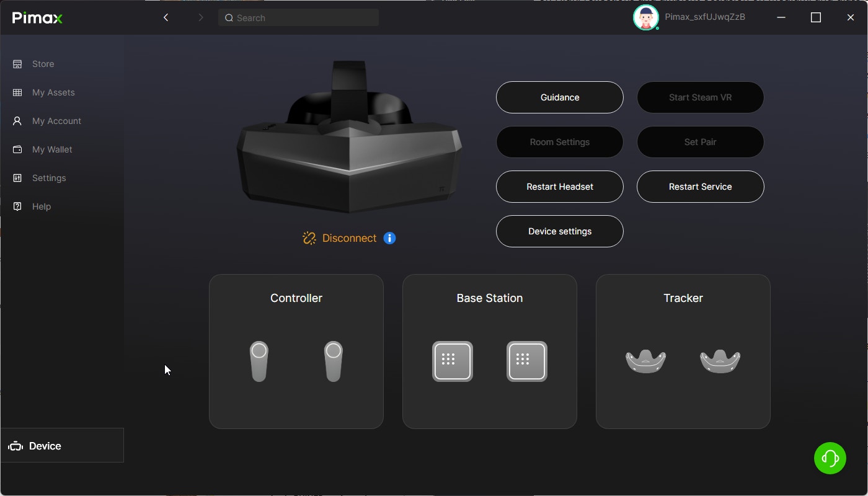Switch to the Device tab
The height and width of the screenshot is (496, 868).
point(45,446)
